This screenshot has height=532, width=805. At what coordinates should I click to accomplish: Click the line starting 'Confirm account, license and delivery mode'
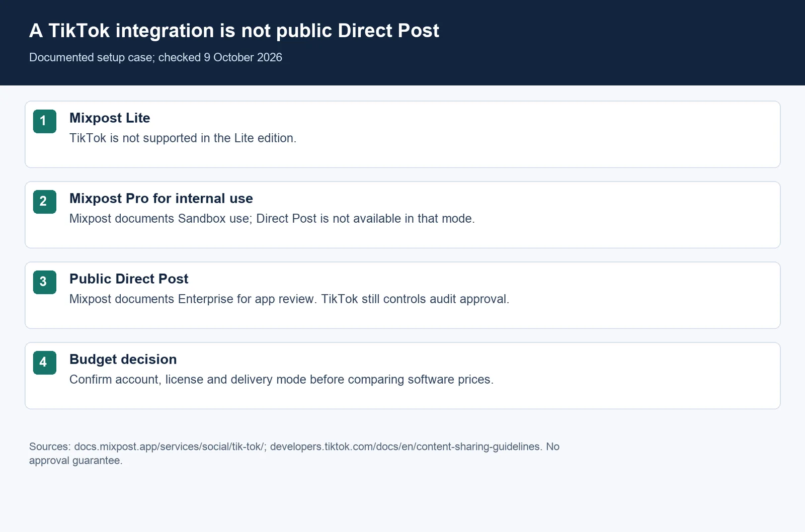282,380
